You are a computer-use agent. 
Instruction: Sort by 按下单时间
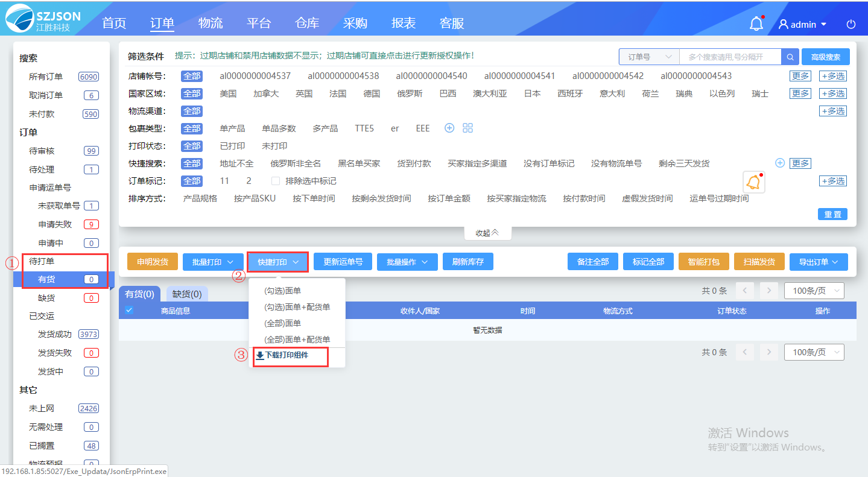pyautogui.click(x=314, y=198)
